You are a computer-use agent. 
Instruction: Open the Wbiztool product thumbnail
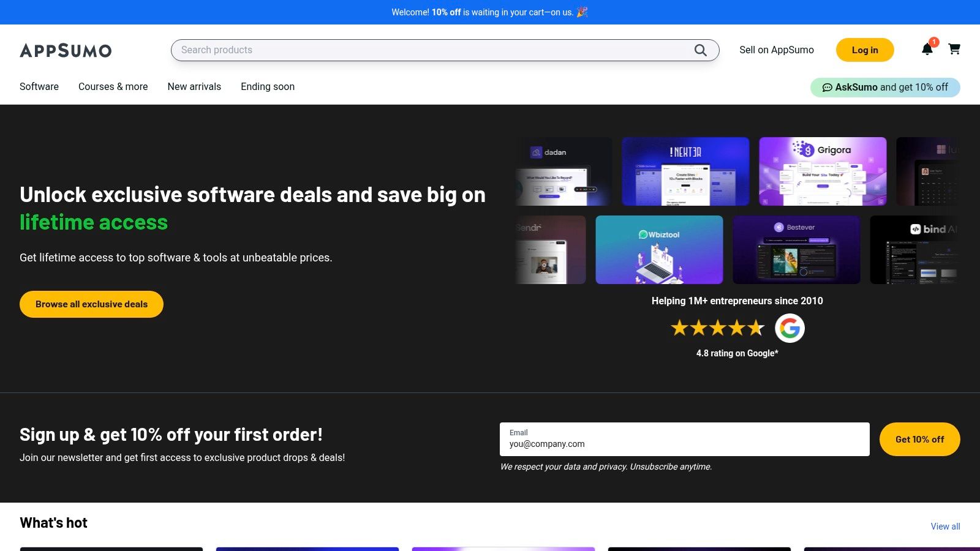pyautogui.click(x=659, y=250)
